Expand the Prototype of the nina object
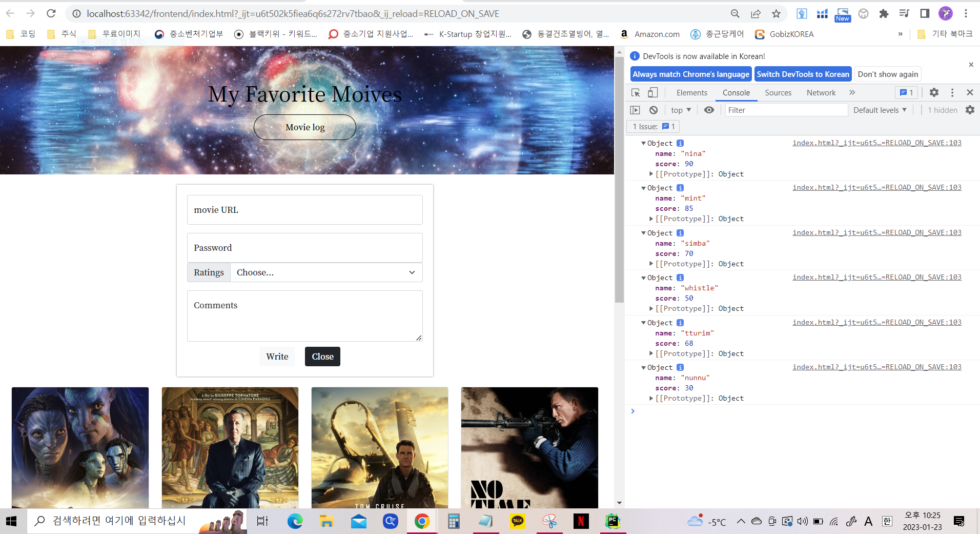The width and height of the screenshot is (980, 534). (x=651, y=174)
